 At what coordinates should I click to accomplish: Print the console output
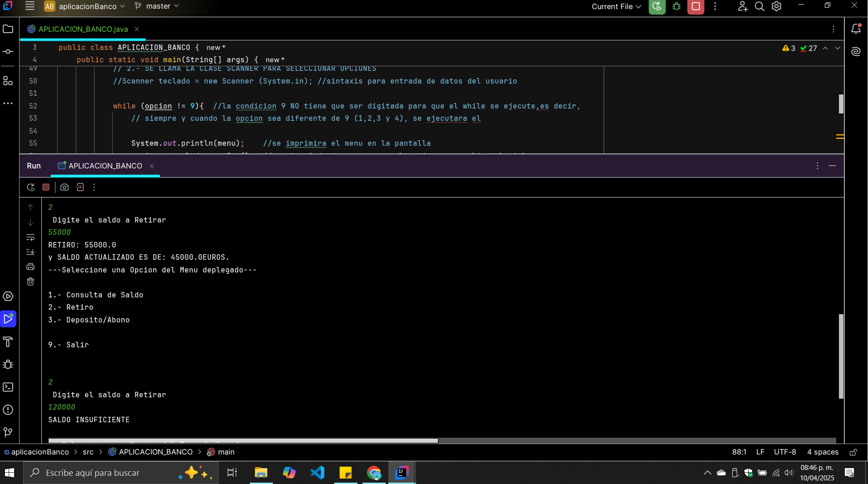point(30,267)
